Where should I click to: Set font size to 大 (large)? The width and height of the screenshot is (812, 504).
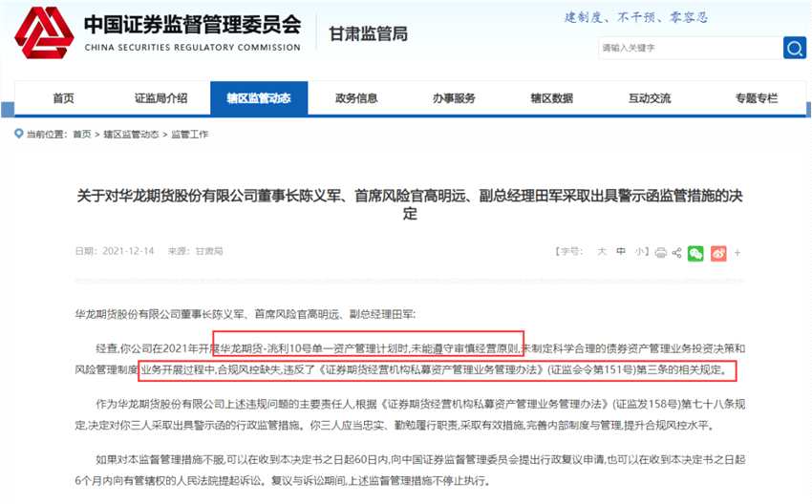point(602,251)
